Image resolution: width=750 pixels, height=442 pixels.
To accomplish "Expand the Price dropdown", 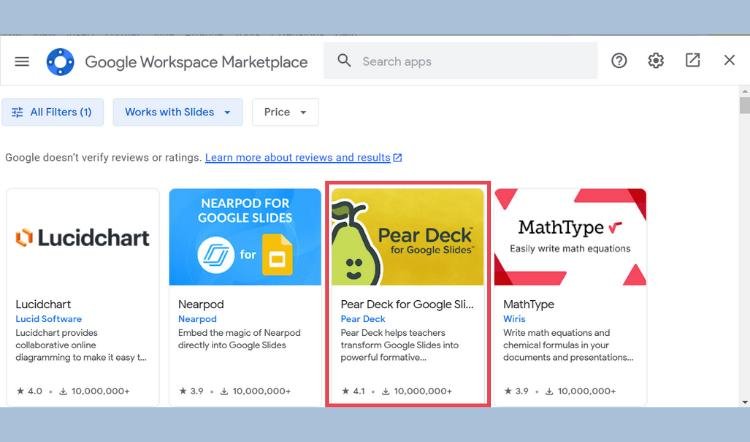I will point(285,112).
